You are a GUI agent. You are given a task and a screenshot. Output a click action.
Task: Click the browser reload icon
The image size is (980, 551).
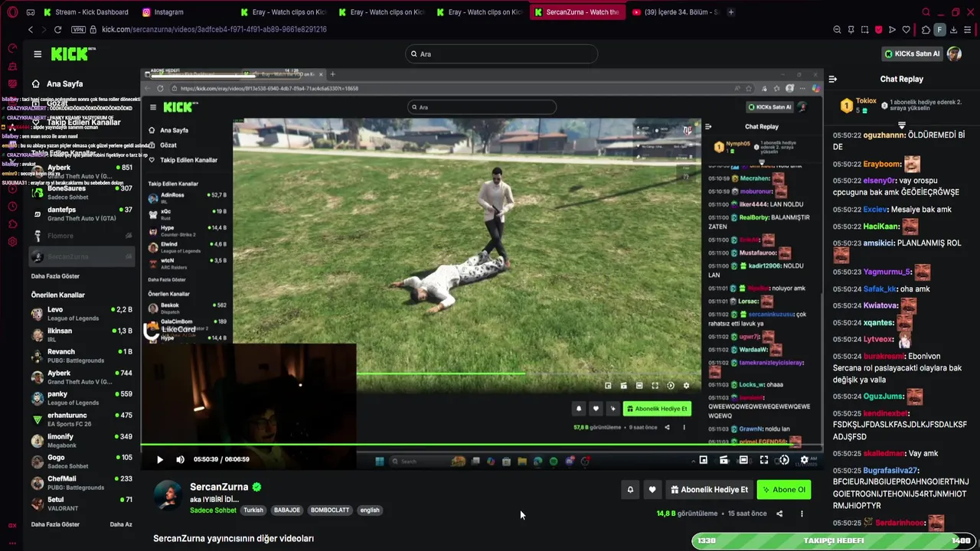pos(57,29)
